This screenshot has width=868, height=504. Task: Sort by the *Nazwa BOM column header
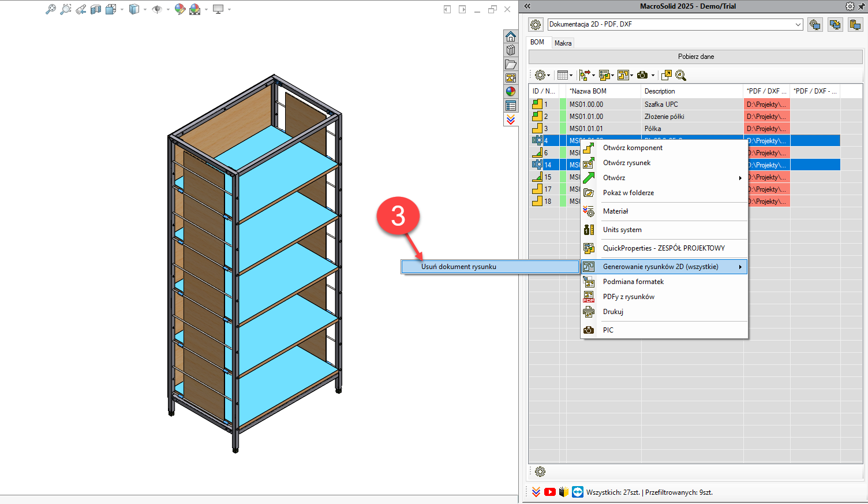coord(604,91)
